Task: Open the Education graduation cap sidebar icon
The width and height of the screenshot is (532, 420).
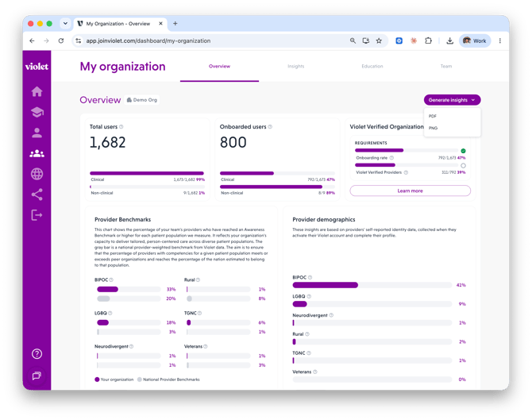Action: tap(37, 112)
